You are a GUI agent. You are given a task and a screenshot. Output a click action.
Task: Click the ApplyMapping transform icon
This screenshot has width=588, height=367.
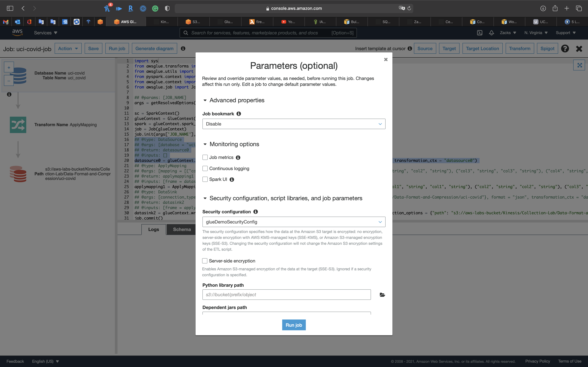coord(18,125)
